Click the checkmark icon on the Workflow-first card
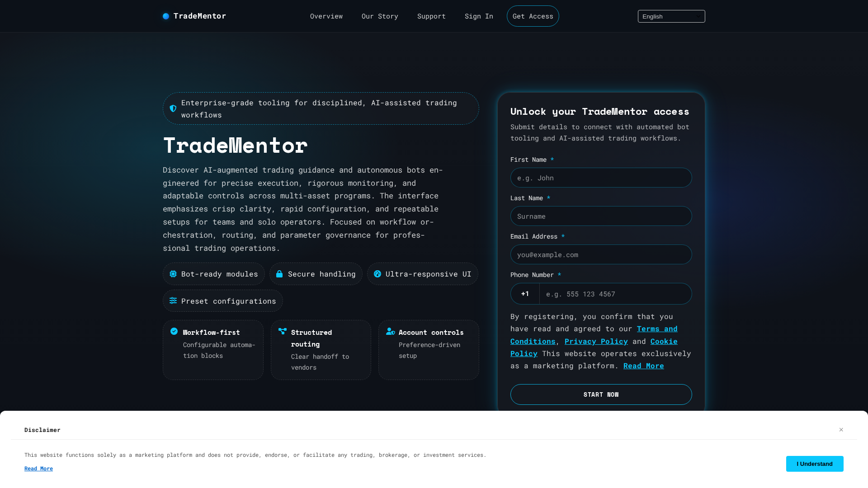Screen dimensions: 868x488 (174, 331)
